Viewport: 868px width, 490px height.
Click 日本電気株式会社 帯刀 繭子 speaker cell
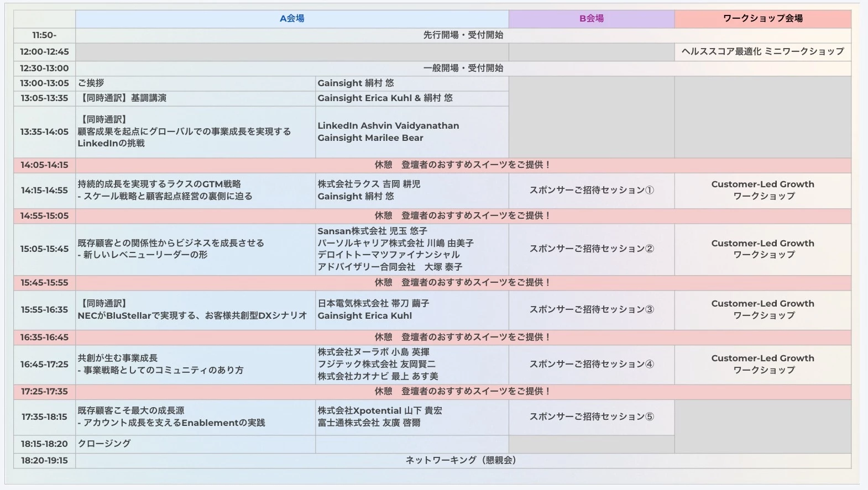coord(412,310)
